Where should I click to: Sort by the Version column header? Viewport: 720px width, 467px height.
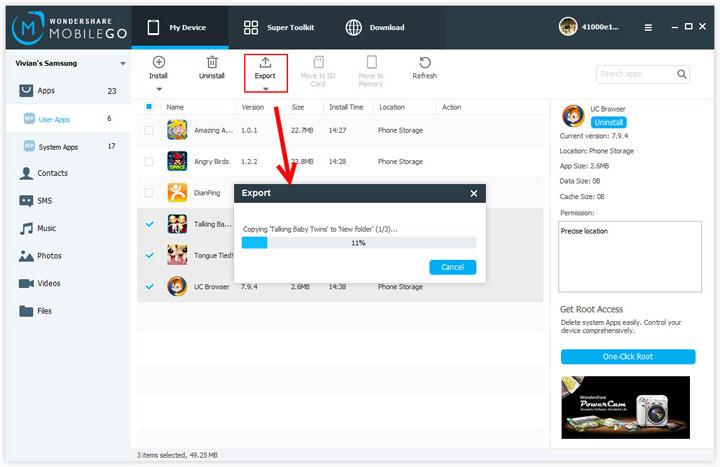point(253,107)
